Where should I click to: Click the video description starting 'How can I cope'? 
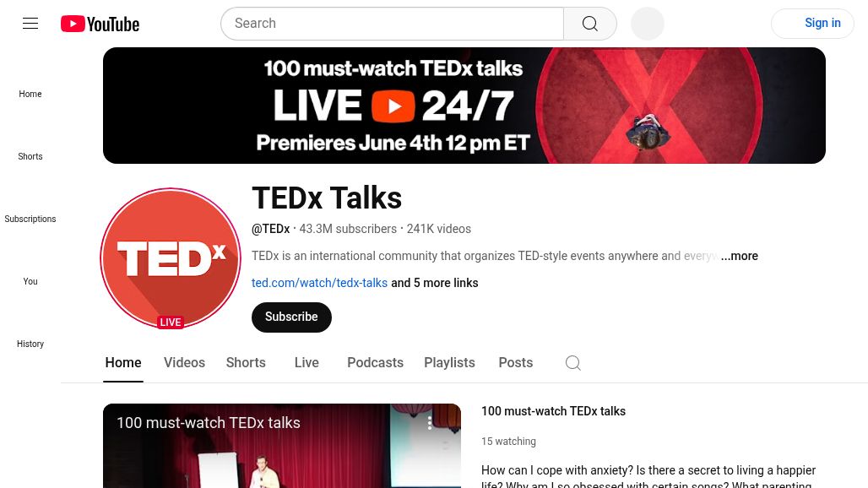[x=648, y=477]
